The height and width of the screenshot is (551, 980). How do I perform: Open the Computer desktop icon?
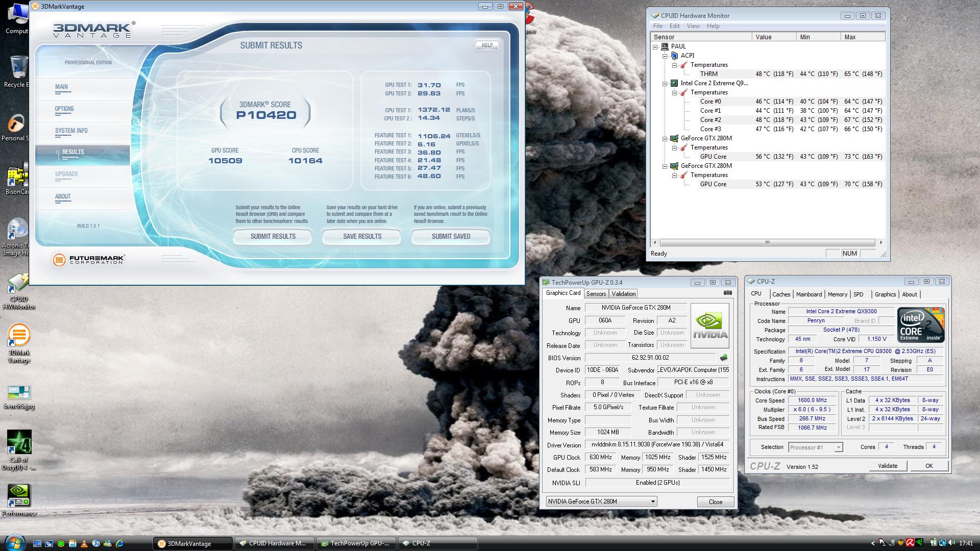(16, 18)
